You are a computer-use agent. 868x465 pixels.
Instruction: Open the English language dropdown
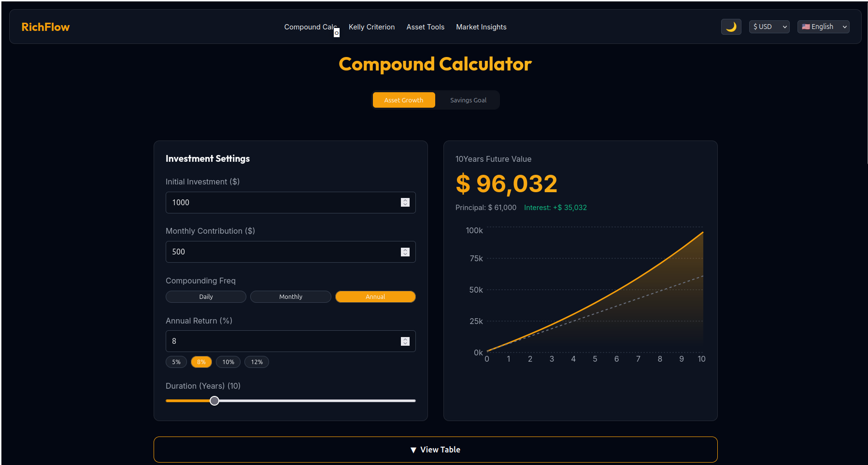[823, 27]
